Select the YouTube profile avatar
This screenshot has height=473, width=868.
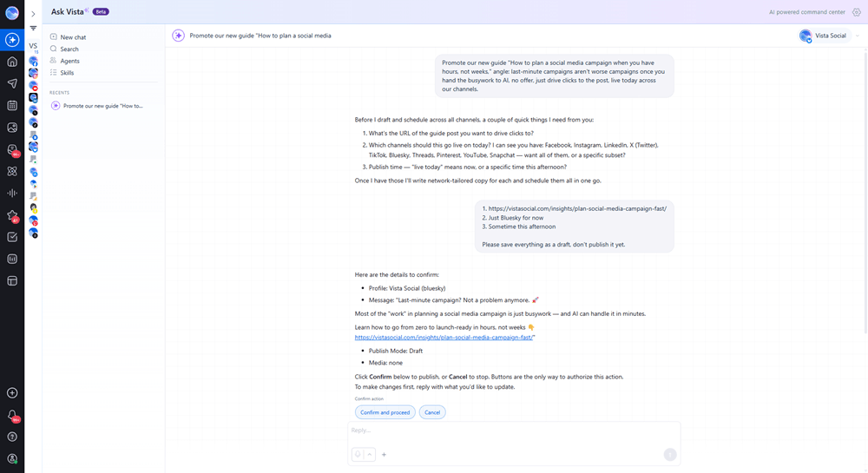[33, 86]
